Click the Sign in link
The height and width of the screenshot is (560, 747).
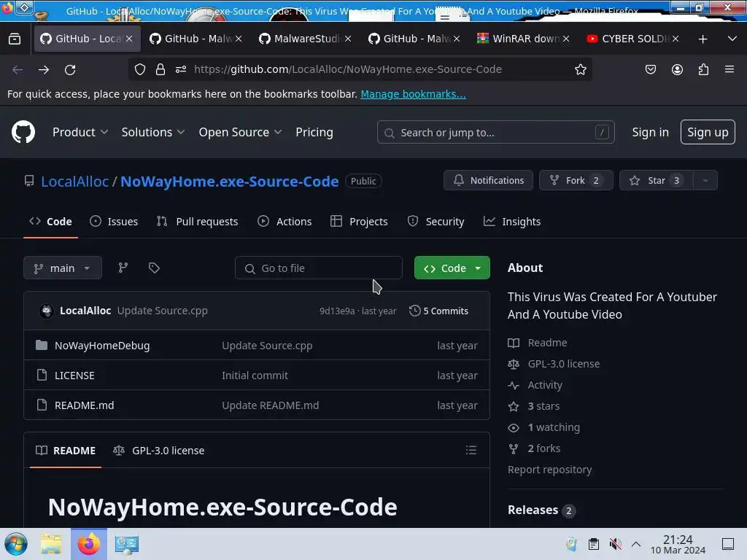[650, 132]
